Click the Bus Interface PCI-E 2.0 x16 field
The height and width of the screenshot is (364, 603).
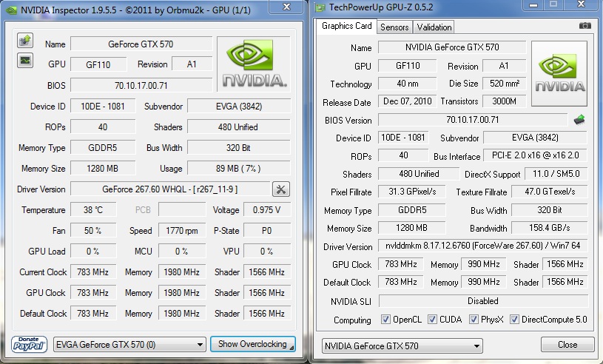pyautogui.click(x=536, y=155)
